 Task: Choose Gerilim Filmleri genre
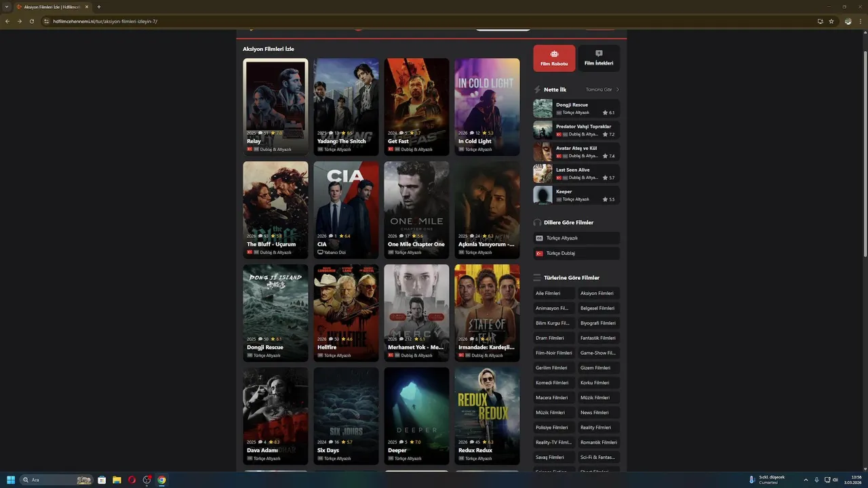click(x=554, y=368)
